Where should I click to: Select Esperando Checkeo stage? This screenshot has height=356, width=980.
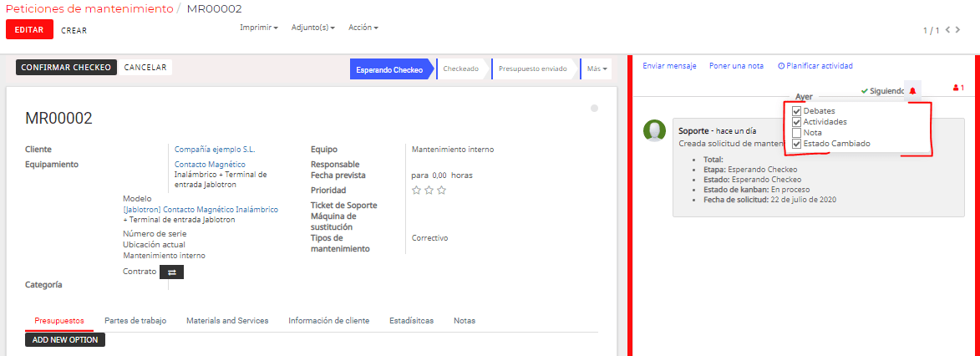coord(390,69)
